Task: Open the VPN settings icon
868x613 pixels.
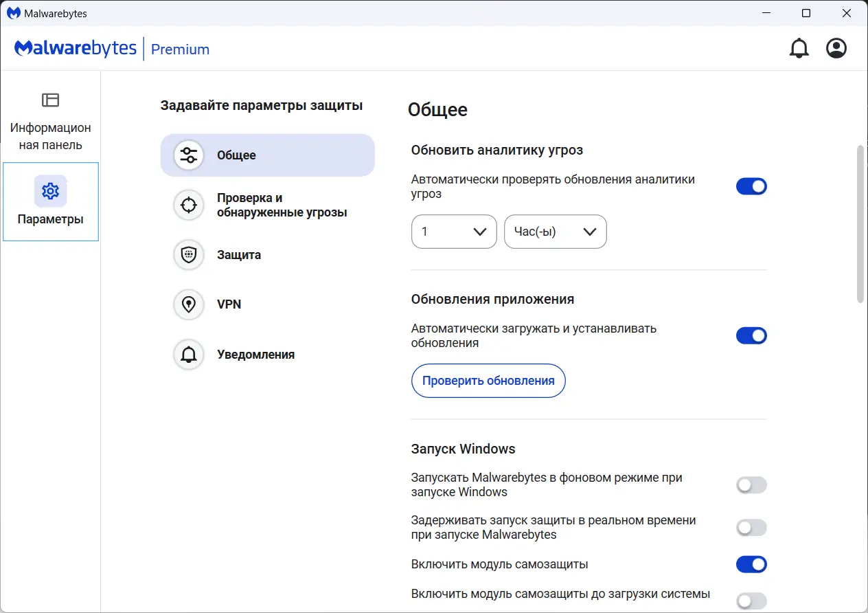Action: (x=188, y=304)
